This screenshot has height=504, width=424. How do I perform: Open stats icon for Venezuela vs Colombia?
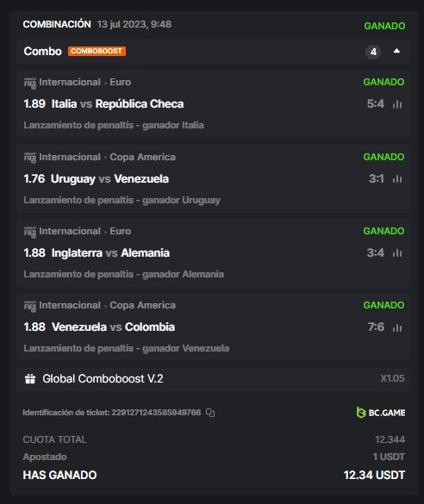pos(397,327)
